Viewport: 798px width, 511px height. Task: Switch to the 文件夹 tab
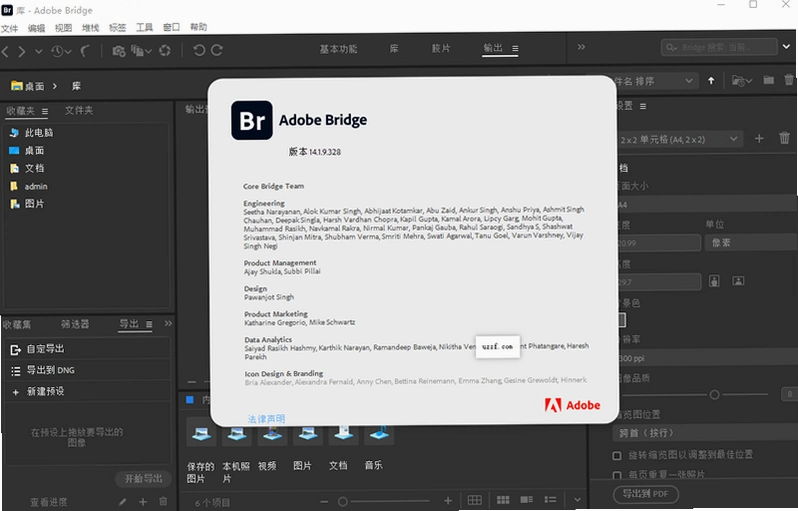coord(79,110)
